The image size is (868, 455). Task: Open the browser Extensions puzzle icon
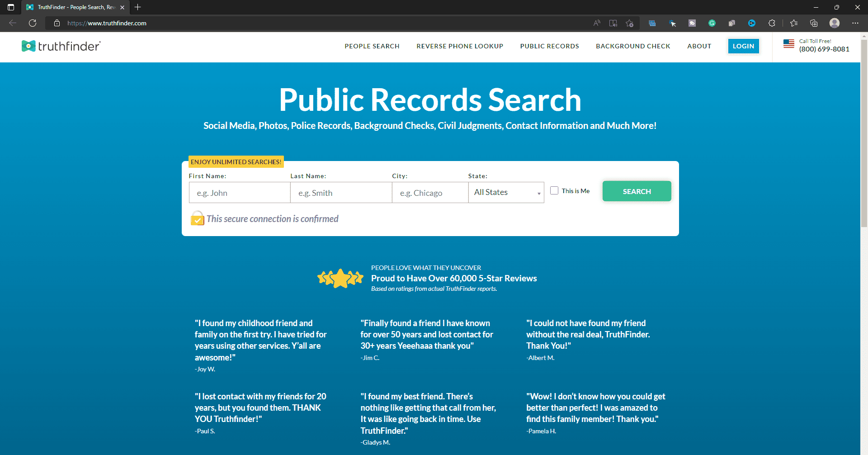coord(772,23)
